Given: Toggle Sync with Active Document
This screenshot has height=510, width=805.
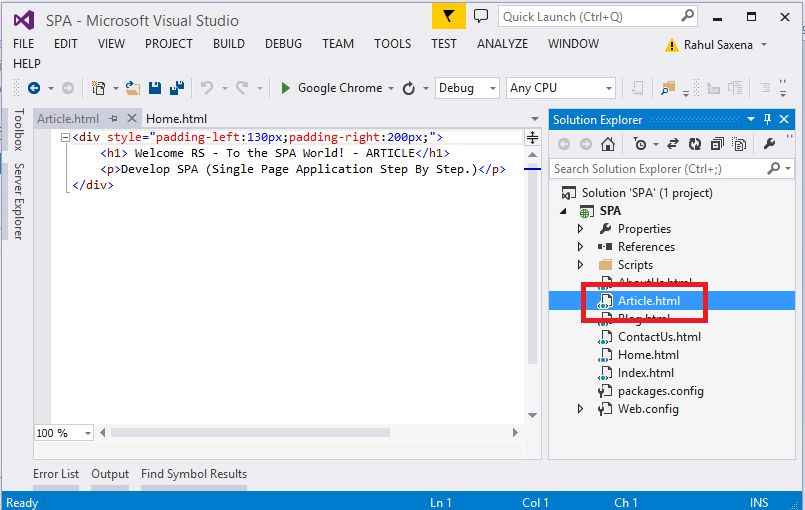Looking at the screenshot, I should pyautogui.click(x=673, y=144).
